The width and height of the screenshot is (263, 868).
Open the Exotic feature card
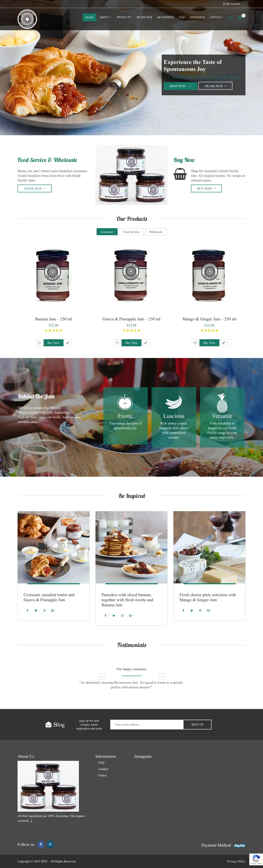coord(125,417)
